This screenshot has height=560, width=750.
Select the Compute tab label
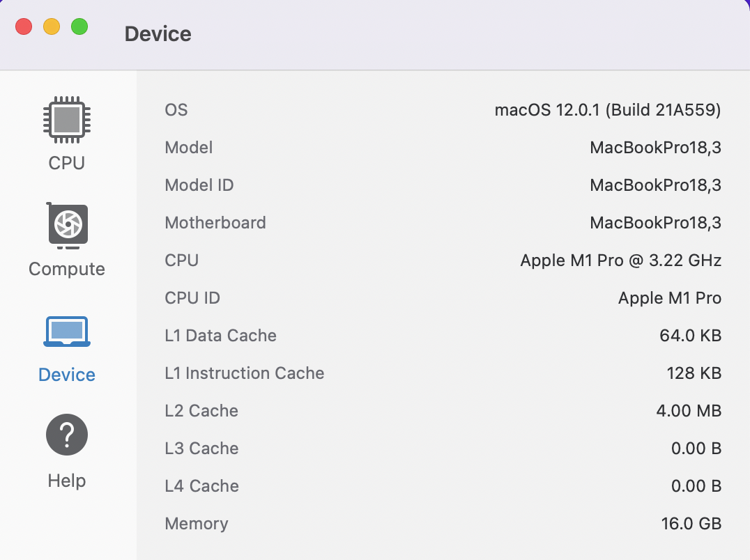67,269
